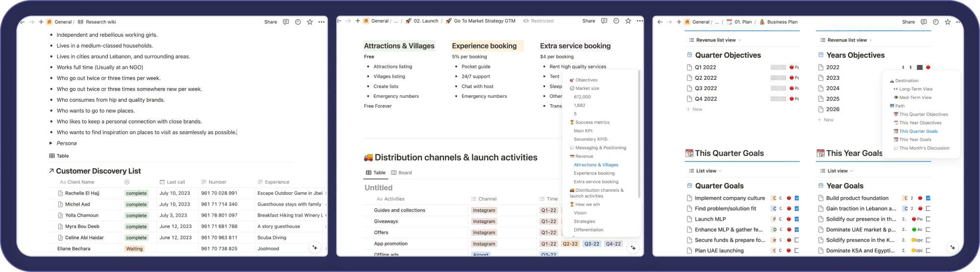The height and width of the screenshot is (272, 980).
Task: Click the Waiting status for Eliane Bechara
Action: (x=134, y=249)
